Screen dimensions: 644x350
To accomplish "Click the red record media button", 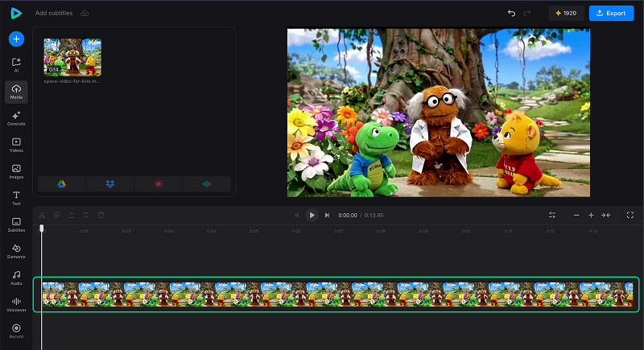I will [x=158, y=183].
